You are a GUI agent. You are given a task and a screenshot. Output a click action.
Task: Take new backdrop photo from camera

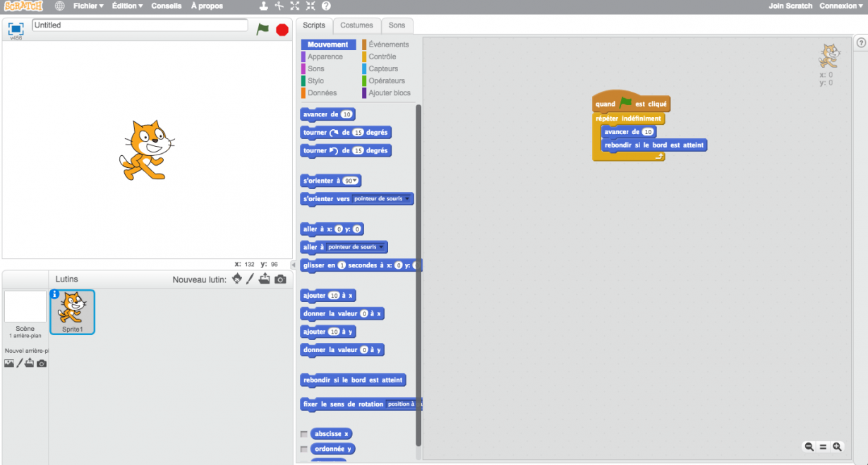[x=42, y=363]
